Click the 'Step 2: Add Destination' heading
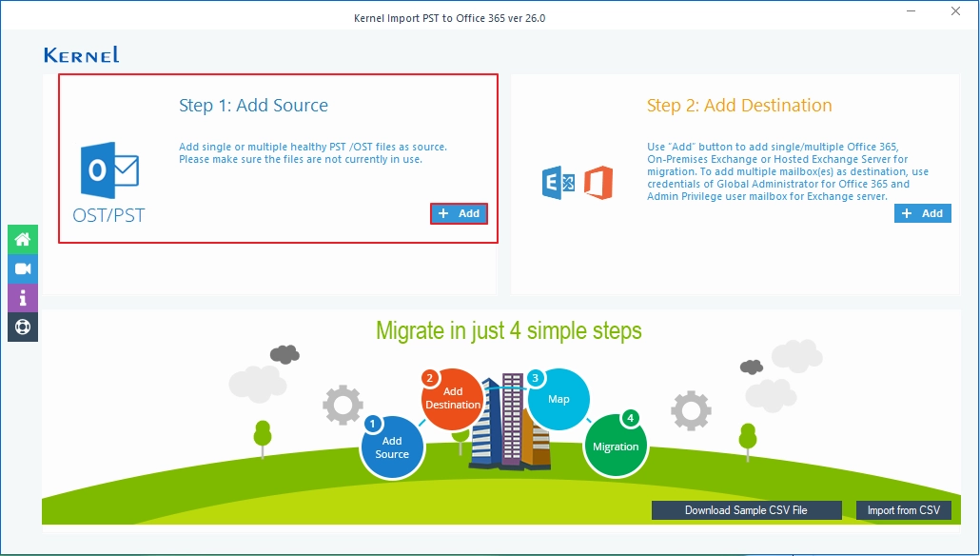The height and width of the screenshot is (556, 980). tap(739, 105)
